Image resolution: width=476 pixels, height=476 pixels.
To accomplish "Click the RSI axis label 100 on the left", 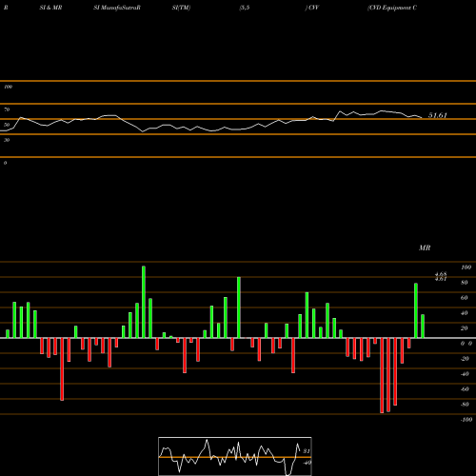I will tap(8, 87).
